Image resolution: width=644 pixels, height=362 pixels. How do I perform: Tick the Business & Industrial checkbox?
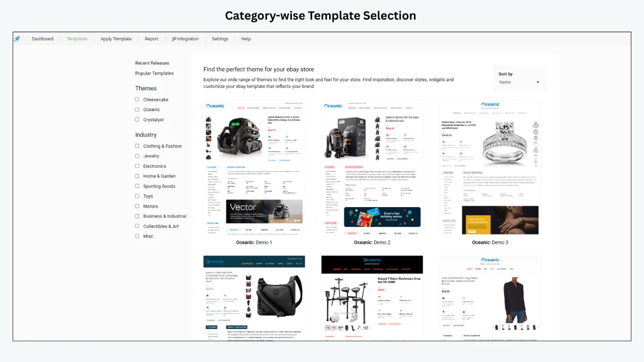137,216
